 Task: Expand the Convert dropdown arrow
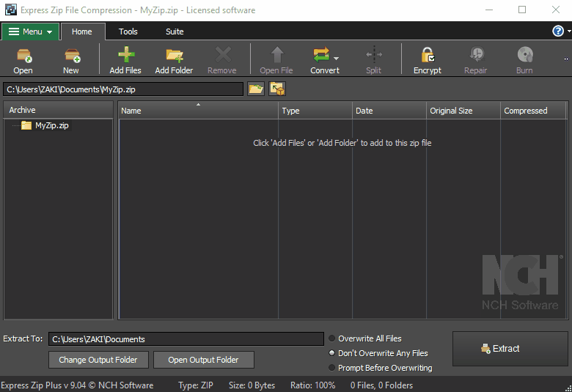(336, 59)
